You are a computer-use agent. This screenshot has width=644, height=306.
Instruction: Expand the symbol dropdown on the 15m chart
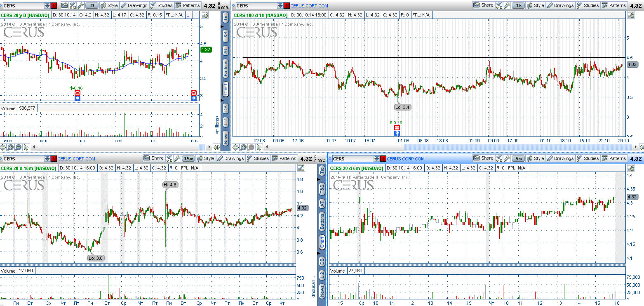(x=47, y=159)
